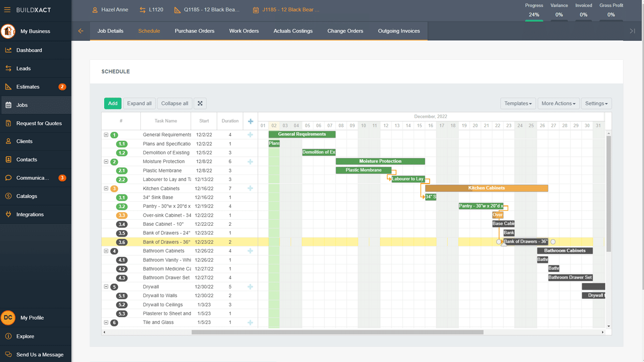
Task: Click the back arrow before Job Details
Action: pyautogui.click(x=80, y=31)
